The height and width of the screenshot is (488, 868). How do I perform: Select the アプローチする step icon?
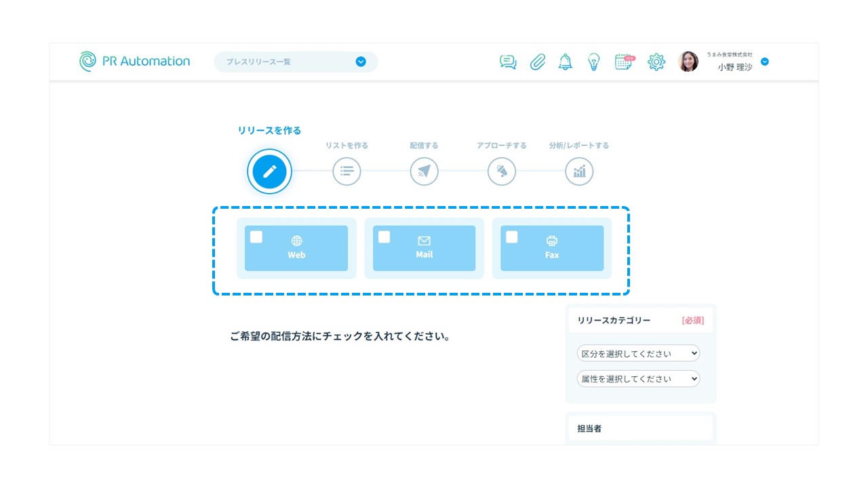pos(502,171)
